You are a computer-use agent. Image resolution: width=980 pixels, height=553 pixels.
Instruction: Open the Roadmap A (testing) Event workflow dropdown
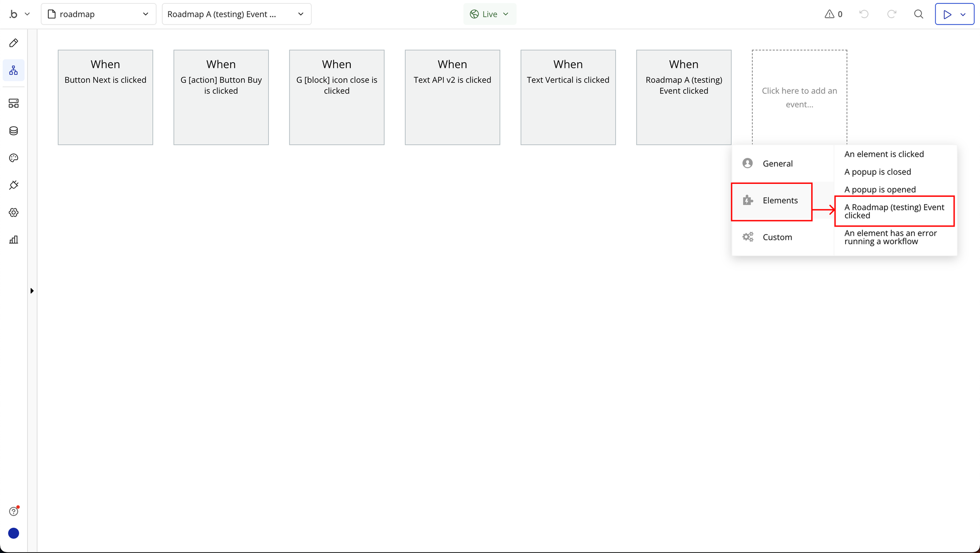[236, 14]
